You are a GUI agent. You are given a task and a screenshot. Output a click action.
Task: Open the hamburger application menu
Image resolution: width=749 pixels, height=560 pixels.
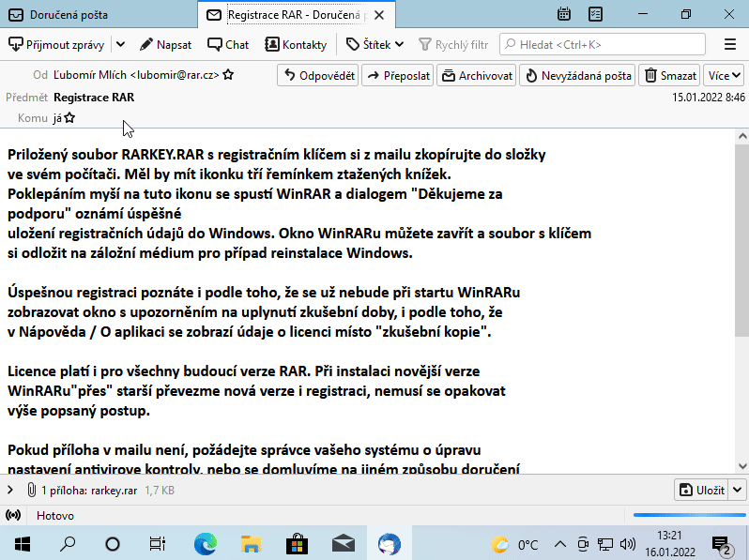point(730,44)
